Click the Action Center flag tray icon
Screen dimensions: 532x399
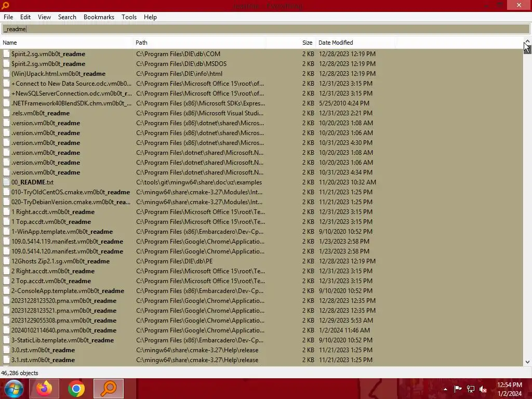458,389
